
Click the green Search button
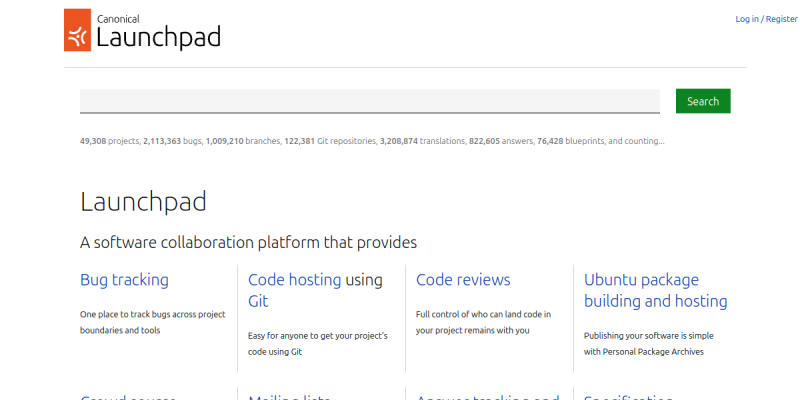pyautogui.click(x=703, y=101)
